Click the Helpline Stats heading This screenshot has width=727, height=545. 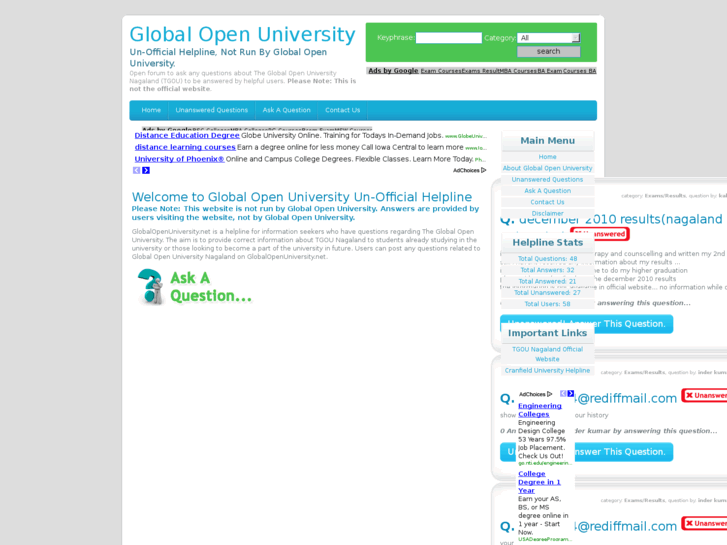pyautogui.click(x=548, y=243)
